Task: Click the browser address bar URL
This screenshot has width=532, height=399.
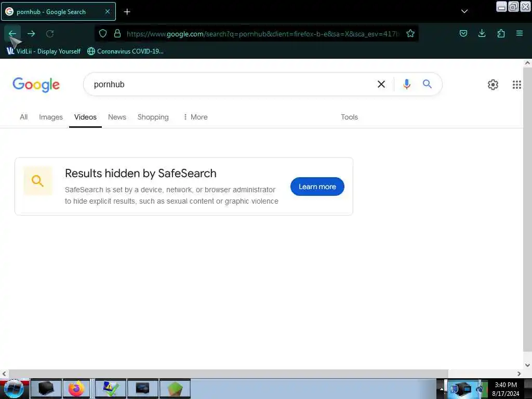Action: coord(262,34)
